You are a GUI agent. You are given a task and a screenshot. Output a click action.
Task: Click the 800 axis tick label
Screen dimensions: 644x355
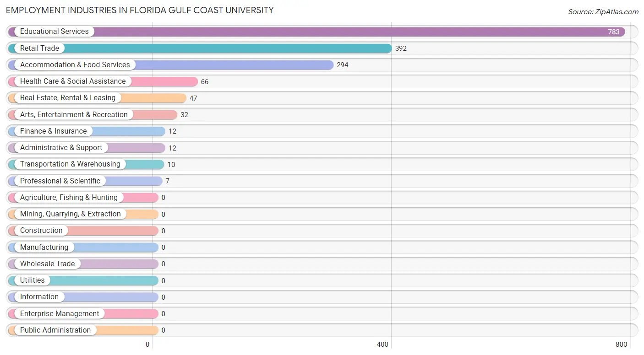pos(621,344)
